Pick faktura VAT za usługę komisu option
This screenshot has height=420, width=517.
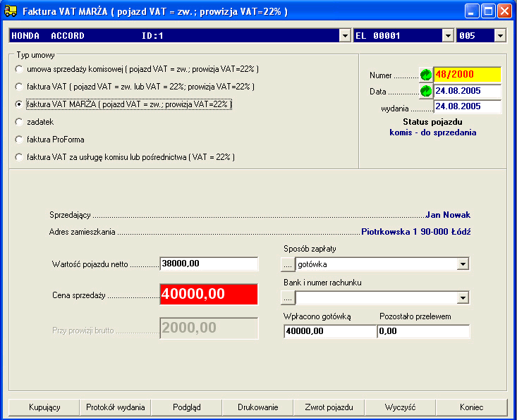[19, 157]
